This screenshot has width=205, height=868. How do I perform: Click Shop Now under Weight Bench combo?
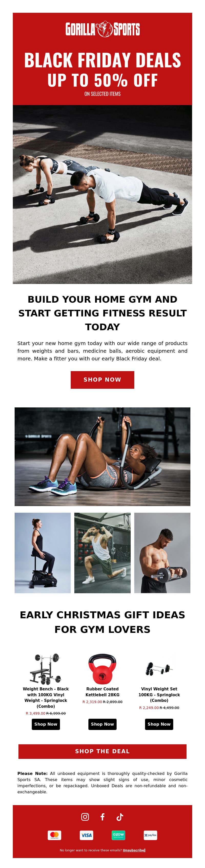pos(46,724)
